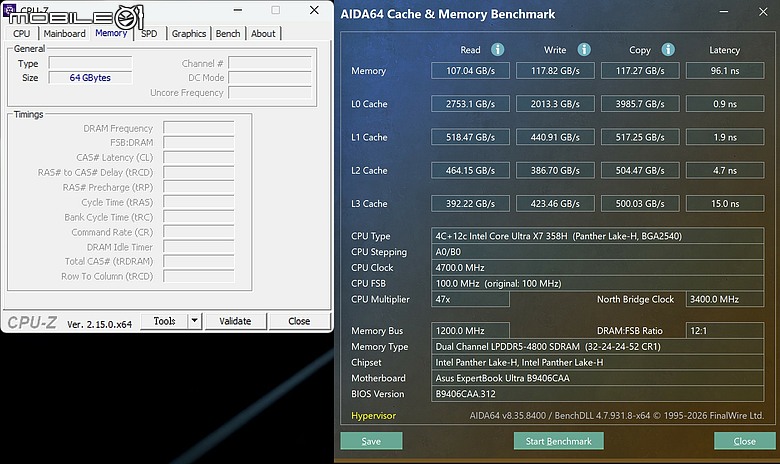The width and height of the screenshot is (780, 464).
Task: Click the BIOS Version B9406CAA.312 field
Action: click(x=597, y=394)
